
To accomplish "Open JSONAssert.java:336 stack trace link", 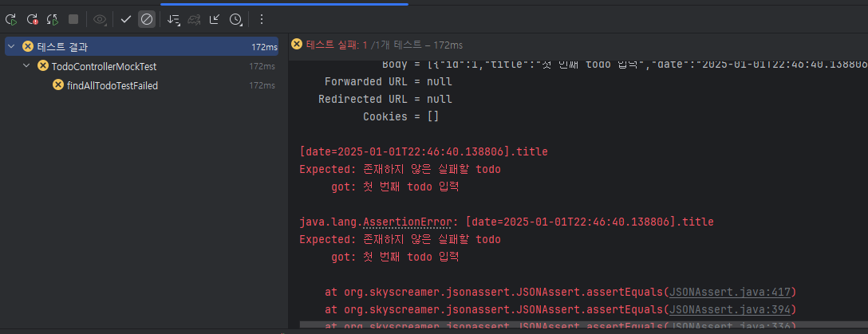I will point(730,326).
